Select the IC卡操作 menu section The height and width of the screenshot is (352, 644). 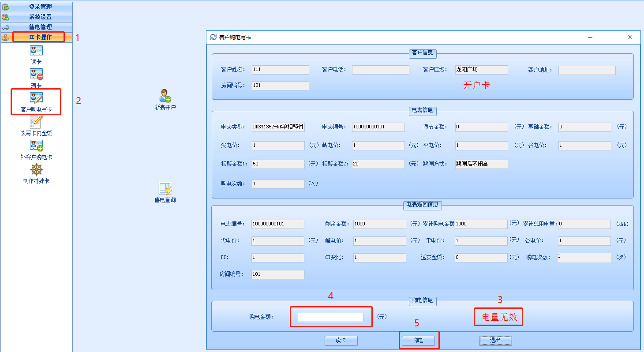pyautogui.click(x=40, y=37)
